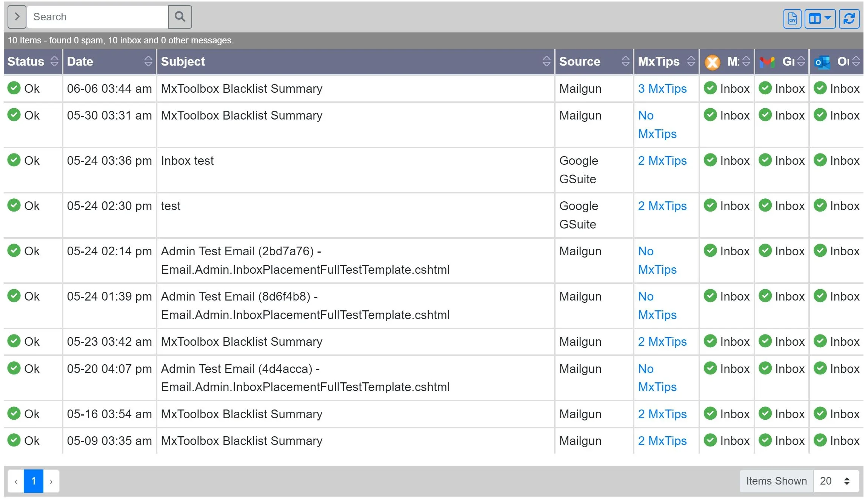Click the Gmail column header icon

coord(767,62)
